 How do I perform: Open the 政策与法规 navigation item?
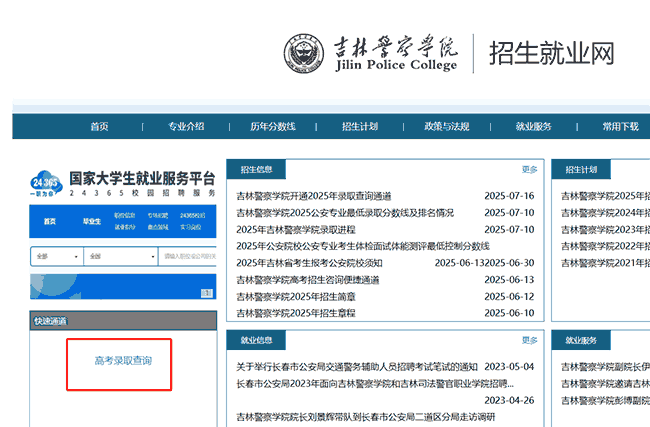446,126
